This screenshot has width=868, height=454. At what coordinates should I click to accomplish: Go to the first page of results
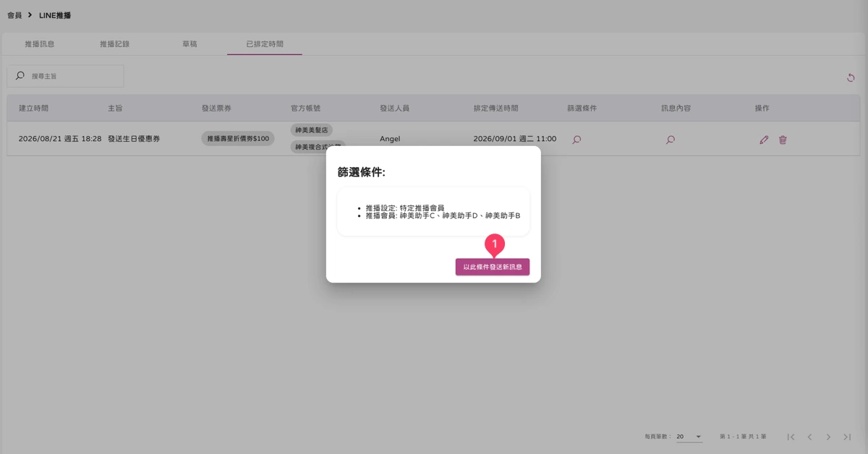click(791, 437)
